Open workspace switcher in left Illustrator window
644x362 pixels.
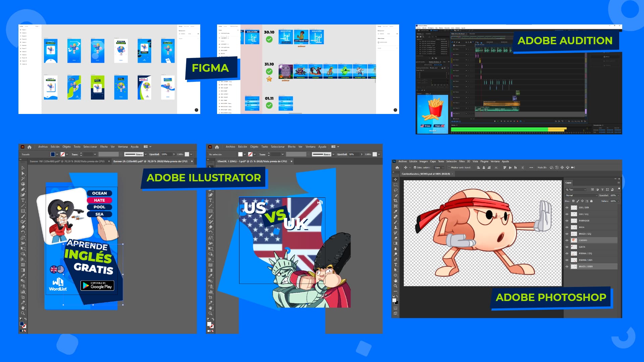point(148,147)
